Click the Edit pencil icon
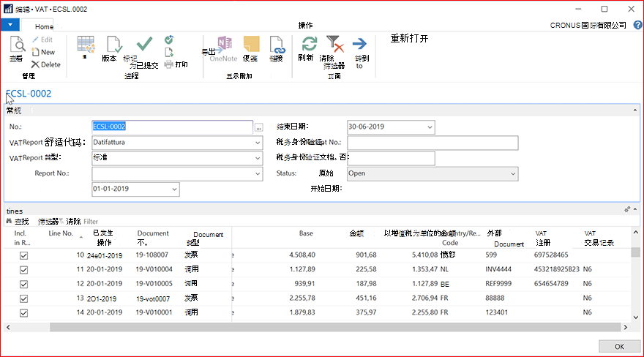 (x=36, y=40)
